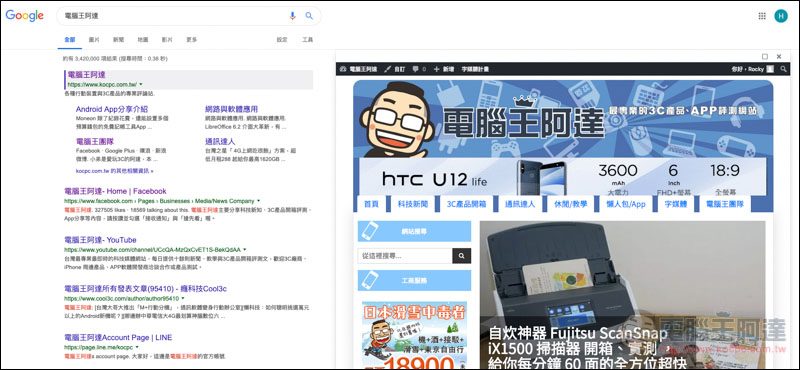Click 'kocpc.com.tw 的其他相關資訊' link
Viewport: 800px width, 370px height.
[114, 170]
